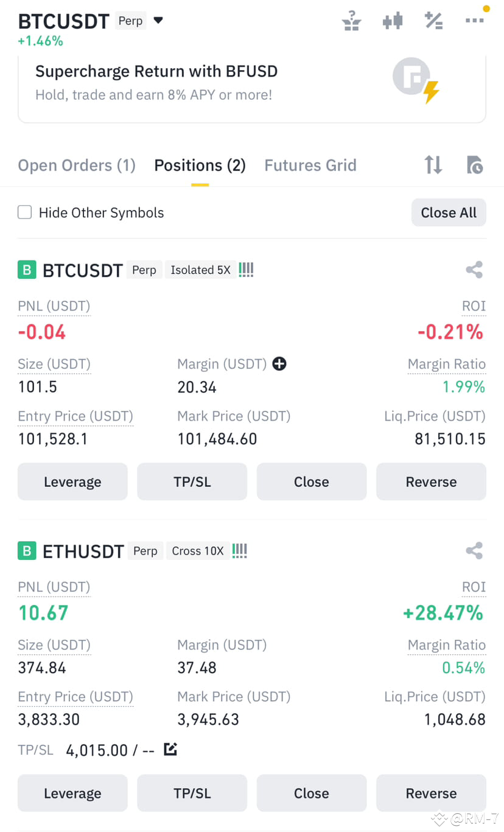Open the Isolated 5X margin mode selector
Viewport: 504px width, 832px height.
[x=200, y=270]
